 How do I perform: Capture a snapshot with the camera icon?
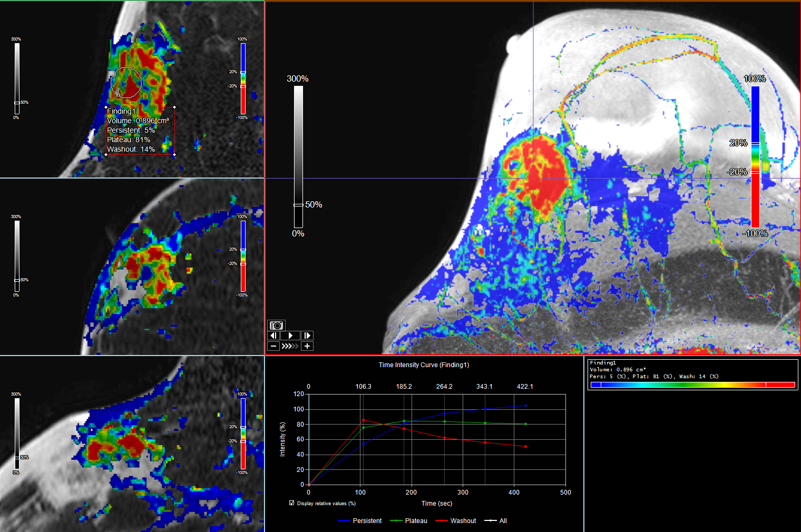pos(276,326)
